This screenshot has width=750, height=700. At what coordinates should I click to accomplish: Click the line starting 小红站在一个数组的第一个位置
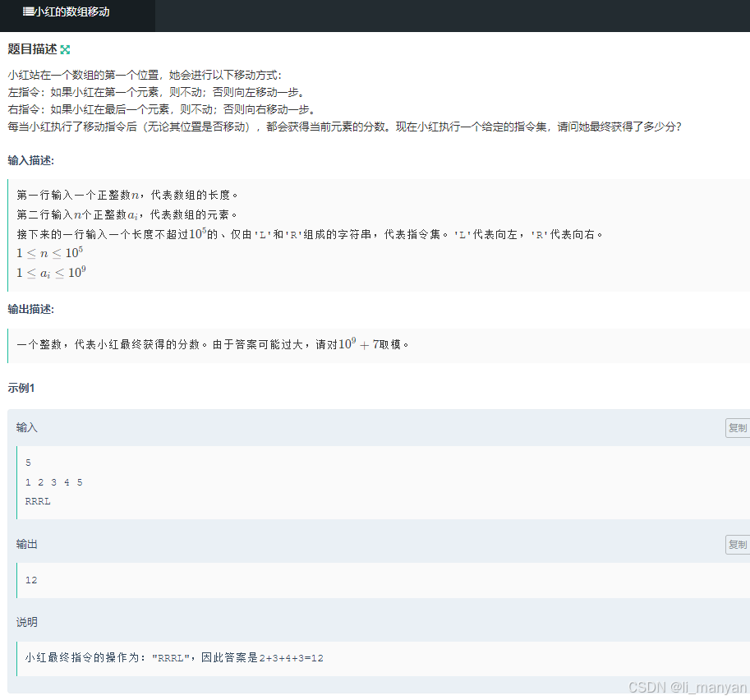click(x=145, y=75)
